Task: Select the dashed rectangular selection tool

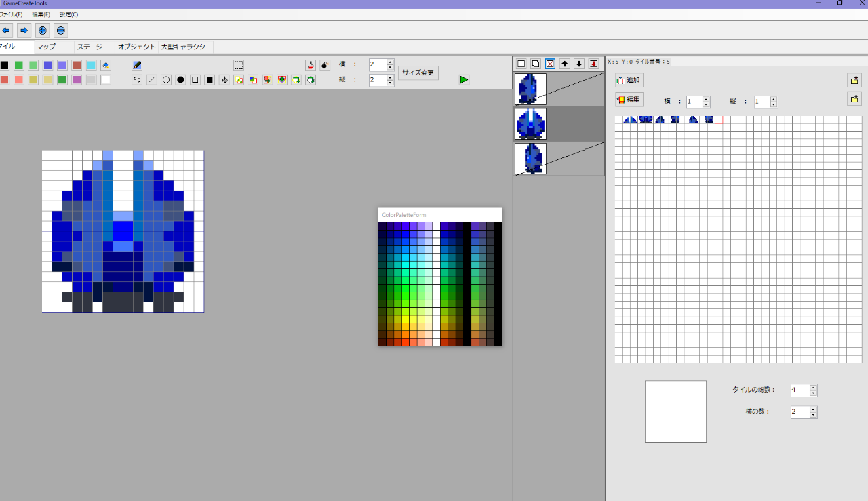Action: pyautogui.click(x=239, y=65)
